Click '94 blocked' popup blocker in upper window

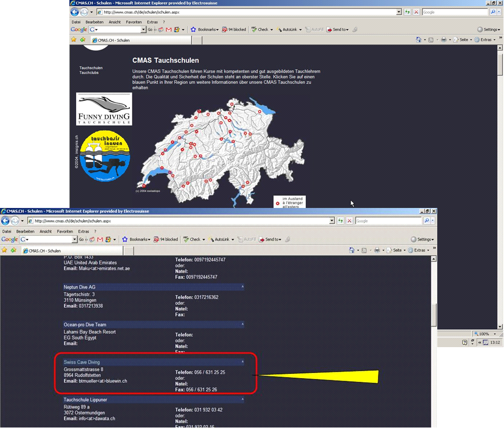click(234, 29)
